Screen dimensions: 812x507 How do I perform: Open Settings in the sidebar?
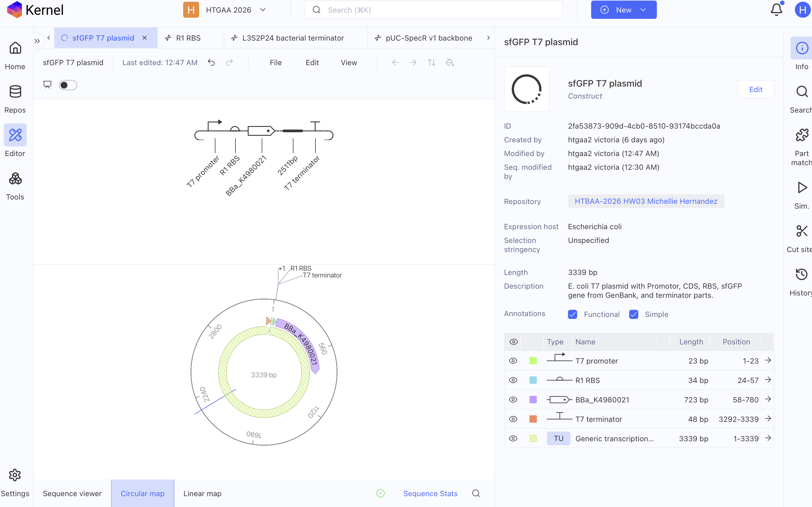[x=15, y=483]
